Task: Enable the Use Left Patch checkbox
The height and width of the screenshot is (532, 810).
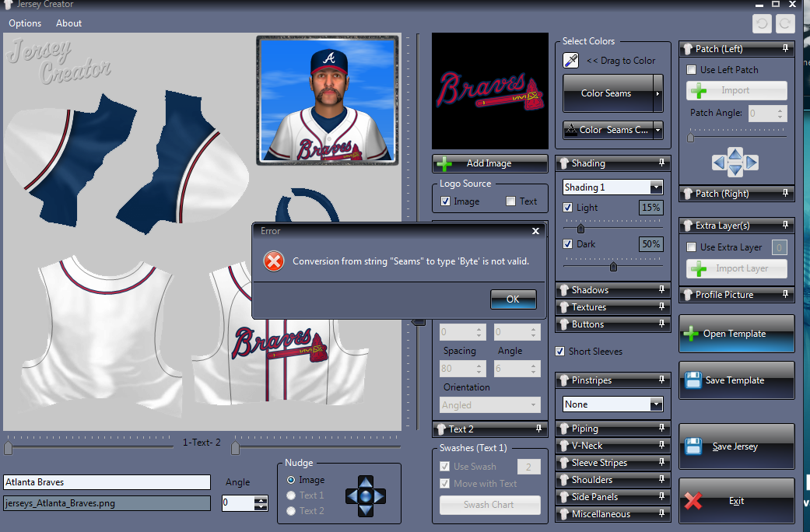Action: pos(691,70)
